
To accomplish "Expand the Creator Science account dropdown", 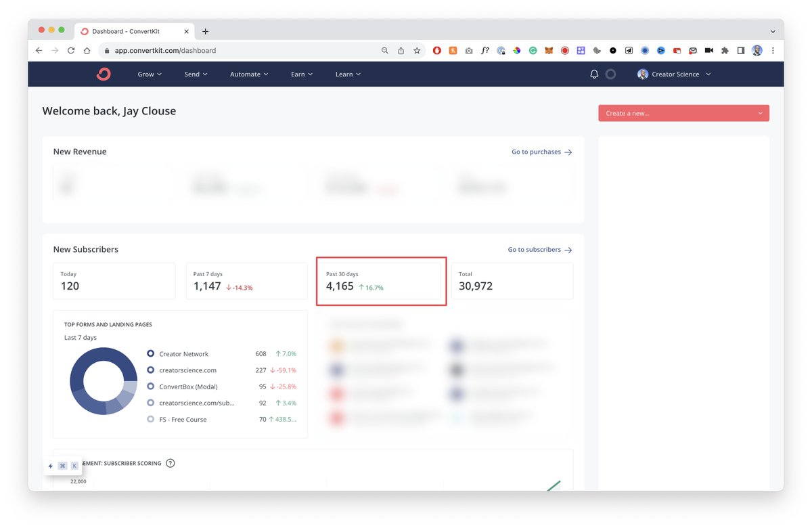I will click(708, 74).
